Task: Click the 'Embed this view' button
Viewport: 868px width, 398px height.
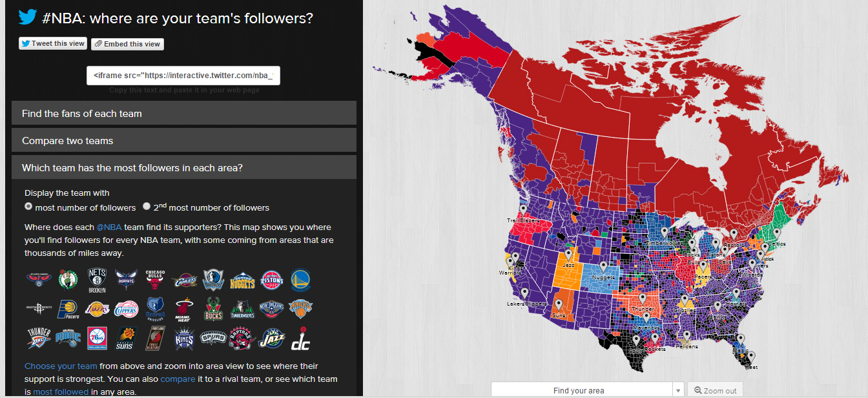Action: [x=127, y=44]
